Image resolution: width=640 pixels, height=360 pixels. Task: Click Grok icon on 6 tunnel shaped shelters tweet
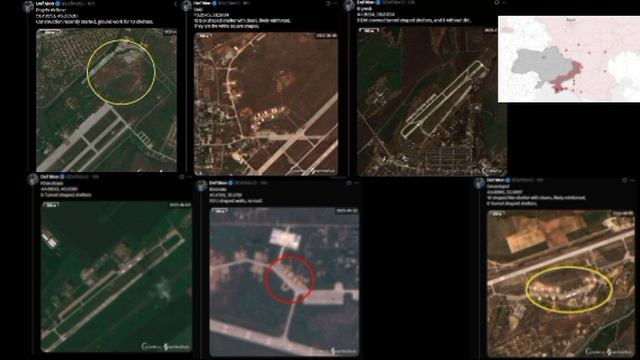click(181, 177)
